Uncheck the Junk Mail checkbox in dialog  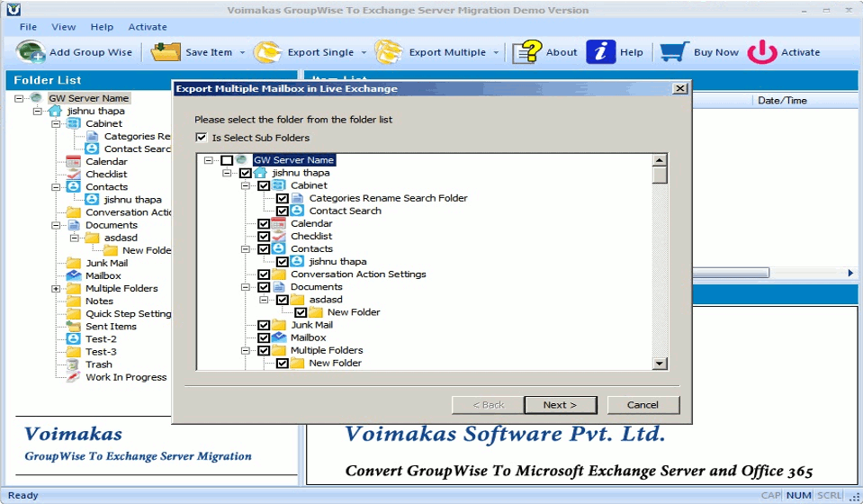pos(264,325)
